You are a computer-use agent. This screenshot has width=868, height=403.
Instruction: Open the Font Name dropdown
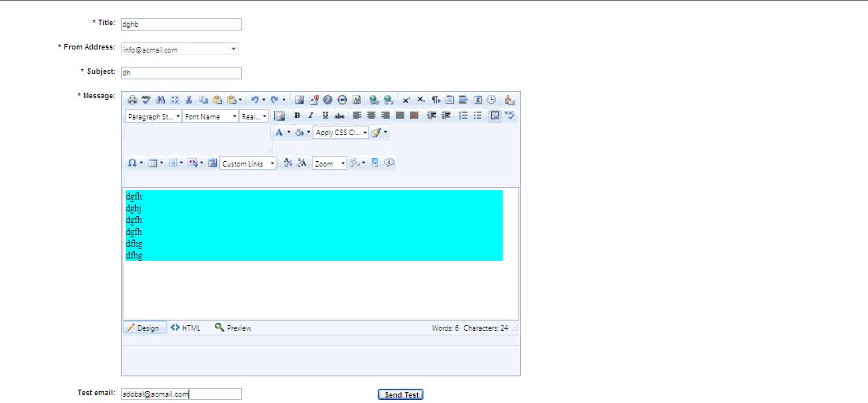point(211,116)
